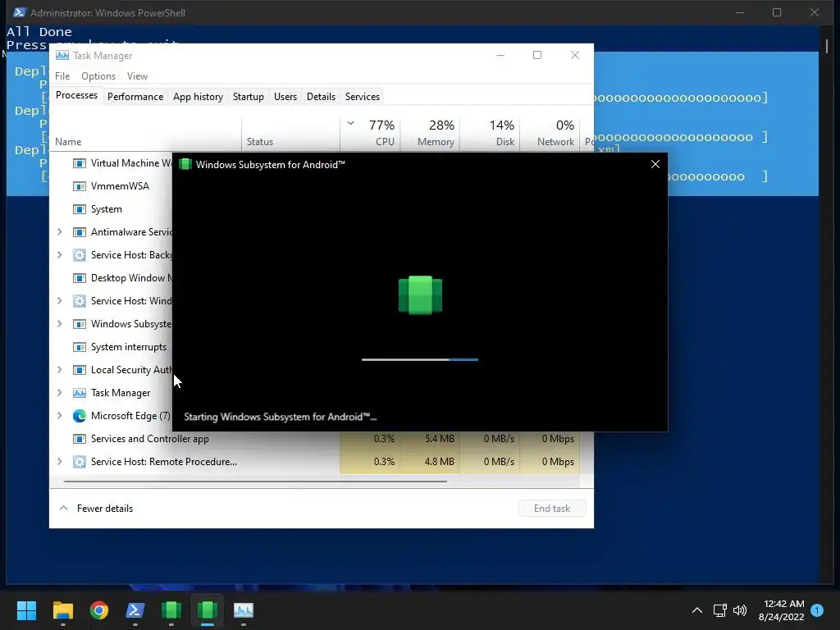Switch to the Users tab
Image resolution: width=840 pixels, height=630 pixels.
(x=285, y=97)
